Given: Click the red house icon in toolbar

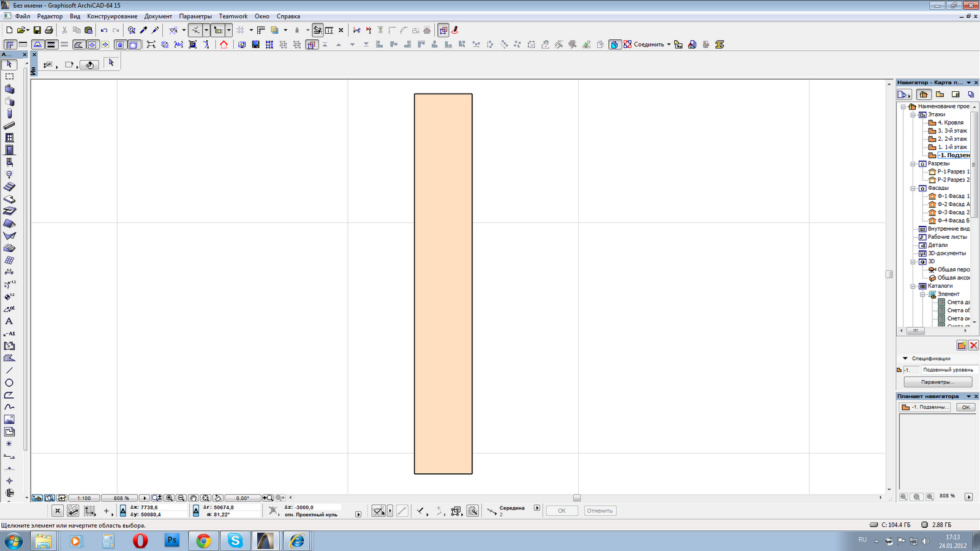Looking at the screenshot, I should click(x=224, y=45).
